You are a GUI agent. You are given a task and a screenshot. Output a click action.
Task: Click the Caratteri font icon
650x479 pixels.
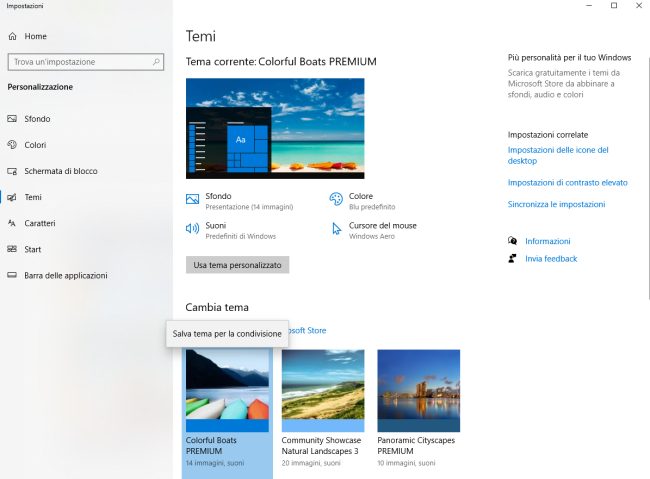tap(12, 223)
